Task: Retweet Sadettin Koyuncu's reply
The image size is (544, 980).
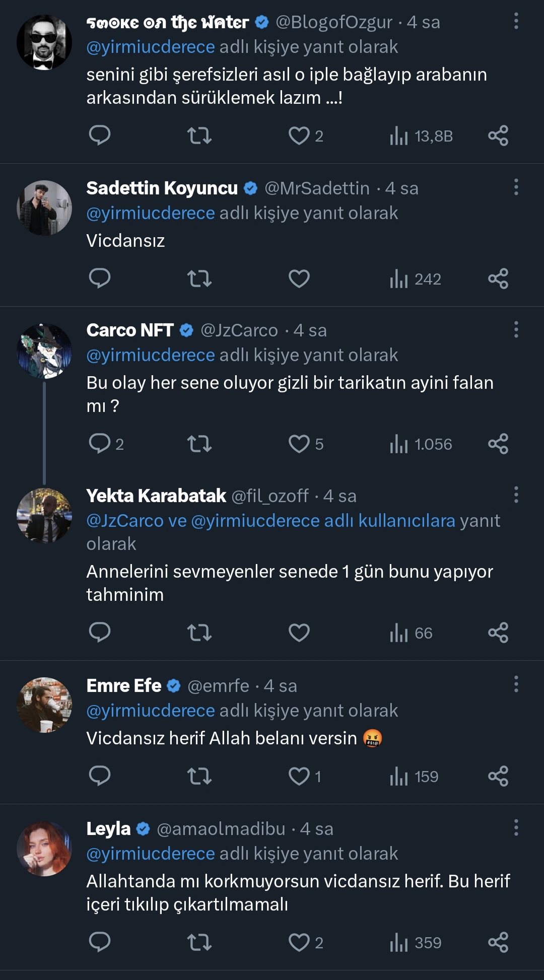Action: pyautogui.click(x=199, y=278)
